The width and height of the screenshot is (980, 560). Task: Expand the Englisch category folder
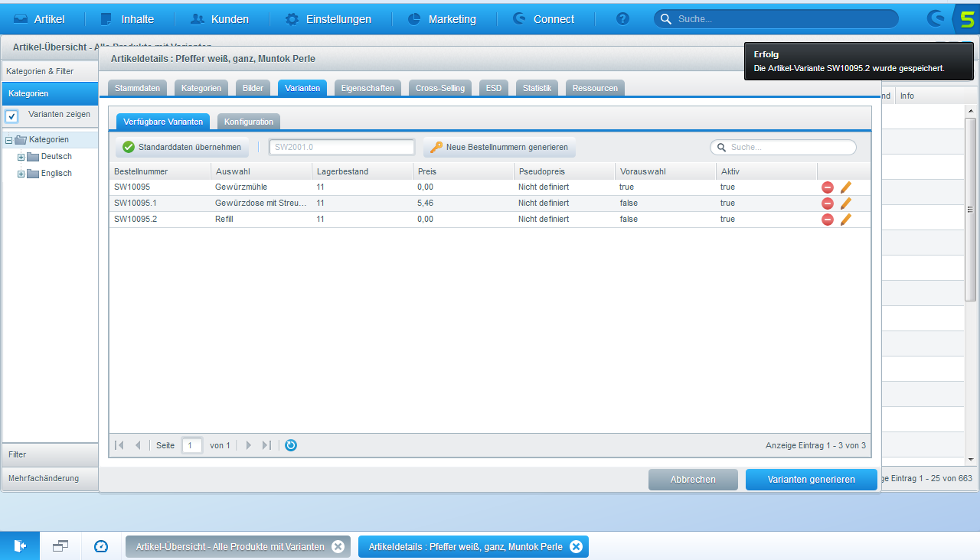click(x=21, y=174)
